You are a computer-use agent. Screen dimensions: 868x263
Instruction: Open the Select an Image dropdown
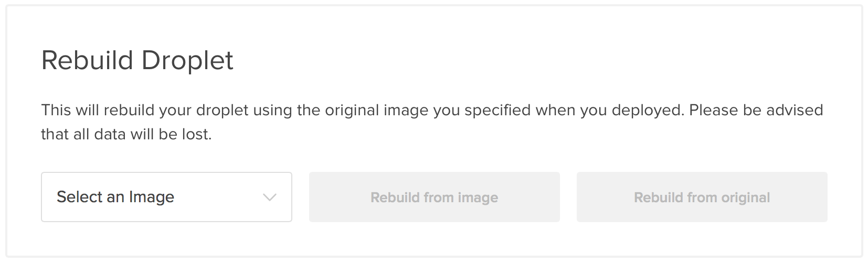166,197
